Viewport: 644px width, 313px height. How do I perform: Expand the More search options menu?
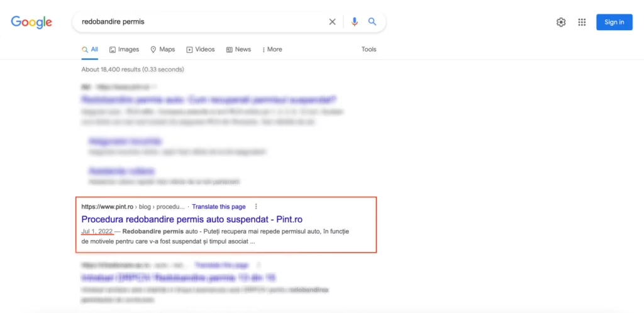(x=272, y=50)
